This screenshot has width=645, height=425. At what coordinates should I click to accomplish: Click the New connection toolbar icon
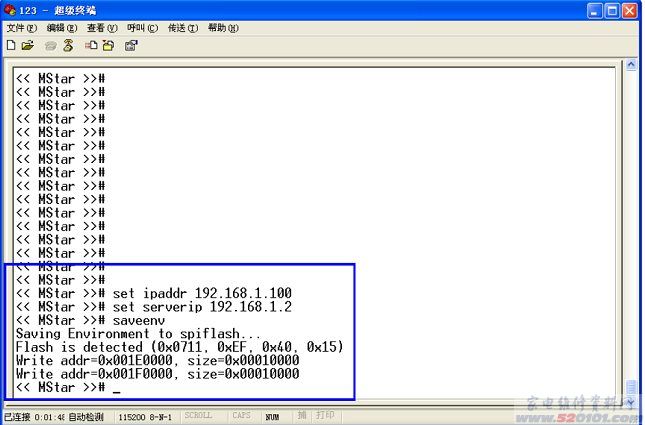coord(11,45)
